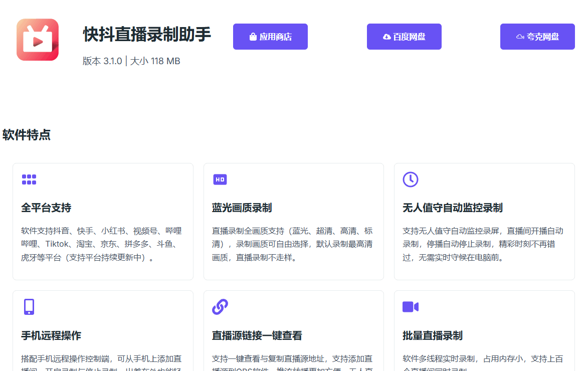Select the 全平台支持 card title
This screenshot has height=371, width=588.
point(46,208)
